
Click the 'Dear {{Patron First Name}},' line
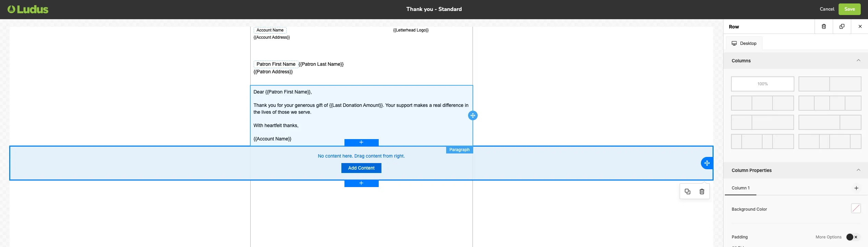coord(282,92)
